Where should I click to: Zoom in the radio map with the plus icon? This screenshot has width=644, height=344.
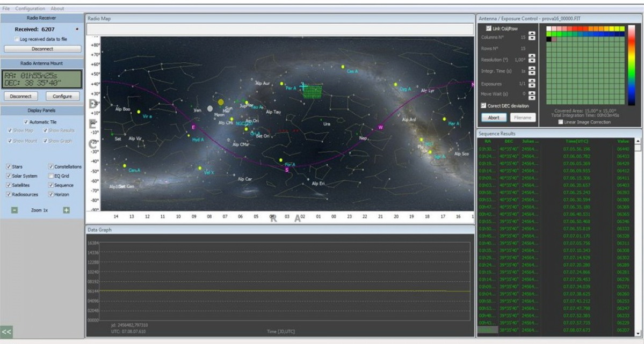(x=66, y=210)
